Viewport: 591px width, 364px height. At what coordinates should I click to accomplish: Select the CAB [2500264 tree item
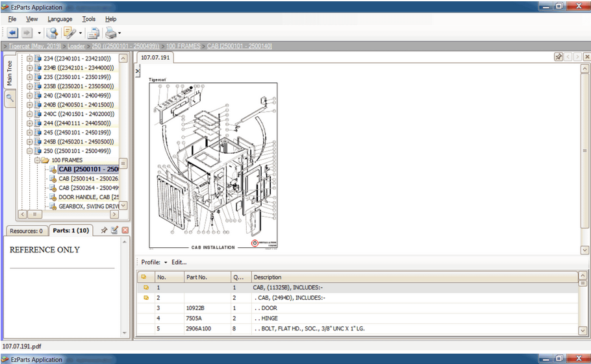[x=88, y=188]
